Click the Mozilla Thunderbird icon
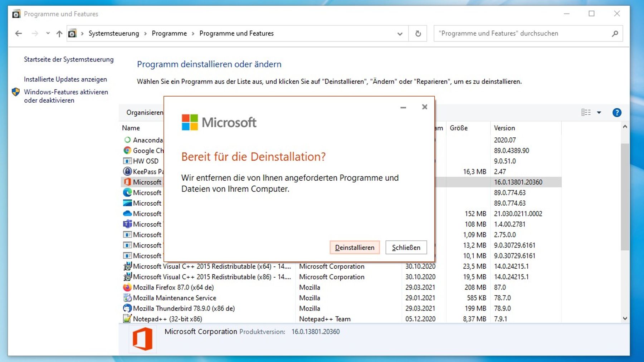Screen dimensions: 644x362 point(127,308)
